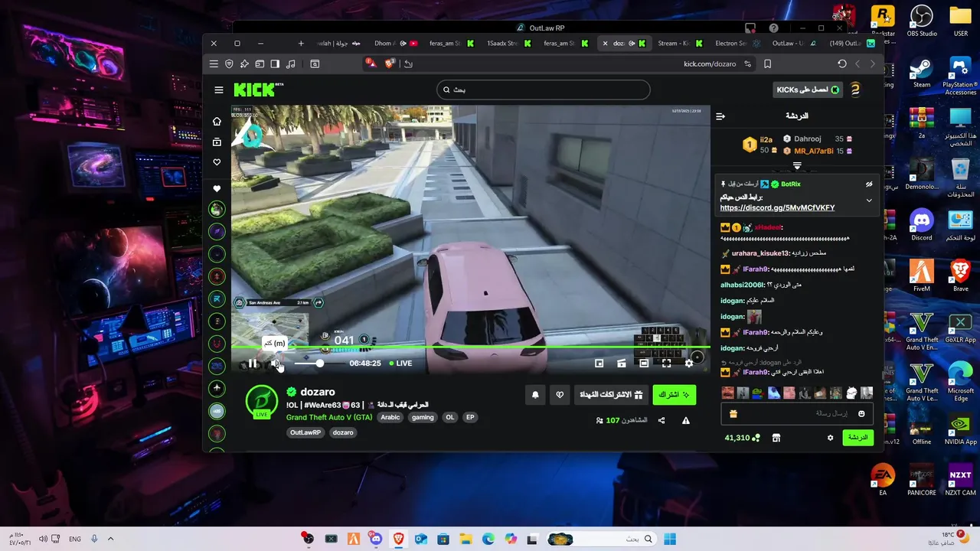The width and height of the screenshot is (980, 551).
Task: Open mini player (picture-in-picture) icon
Action: [599, 364]
